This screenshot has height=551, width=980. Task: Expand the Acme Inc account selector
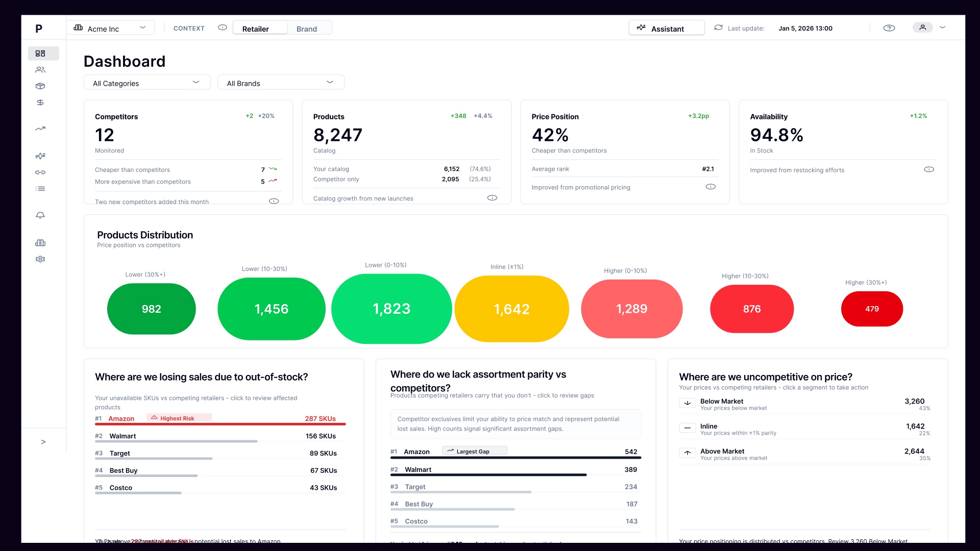click(110, 28)
